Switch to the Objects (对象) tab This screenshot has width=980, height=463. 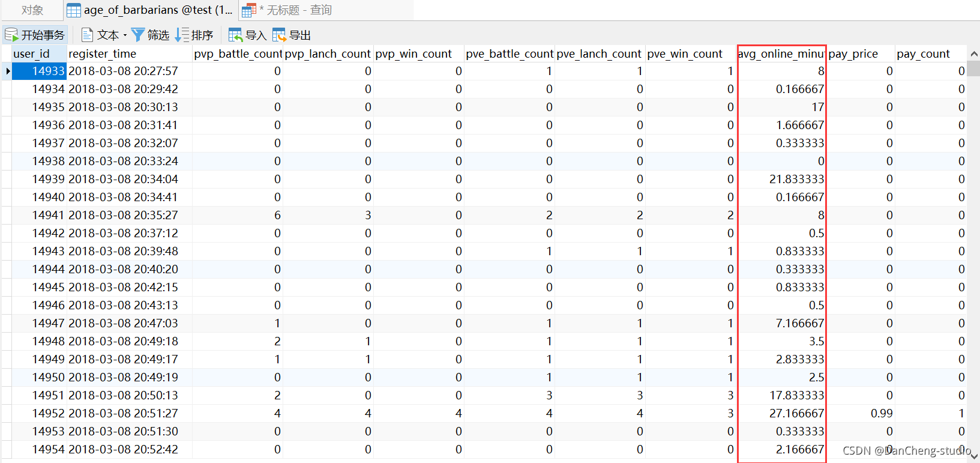(32, 10)
